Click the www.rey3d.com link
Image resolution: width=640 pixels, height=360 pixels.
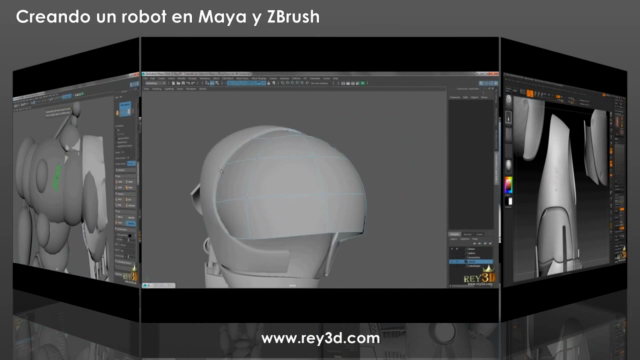click(320, 338)
